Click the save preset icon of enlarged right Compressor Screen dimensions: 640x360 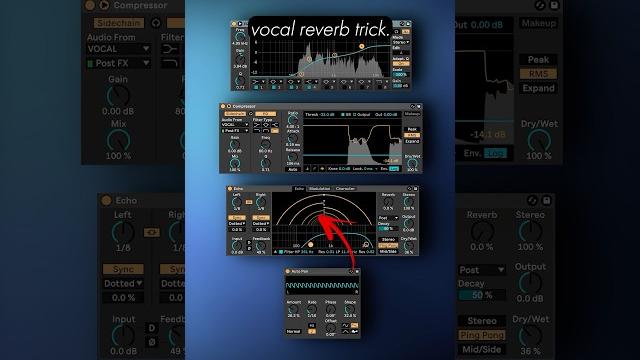tap(554, 5)
